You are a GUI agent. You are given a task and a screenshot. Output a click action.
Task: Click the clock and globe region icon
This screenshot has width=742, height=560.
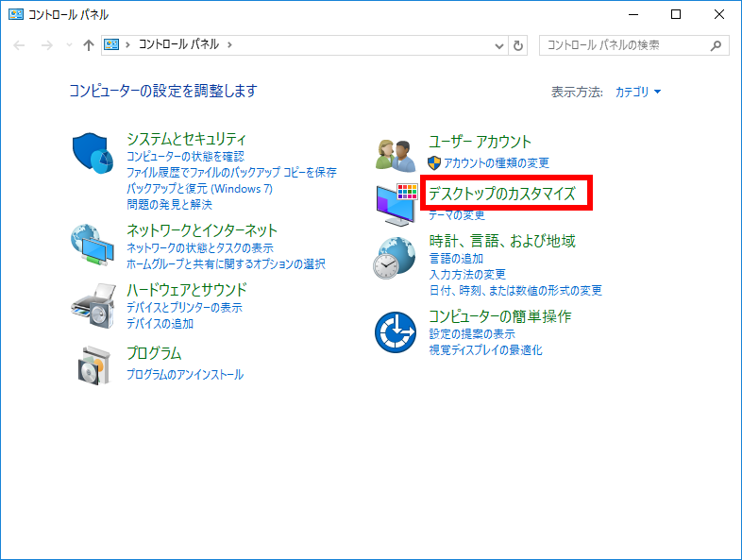tap(395, 258)
